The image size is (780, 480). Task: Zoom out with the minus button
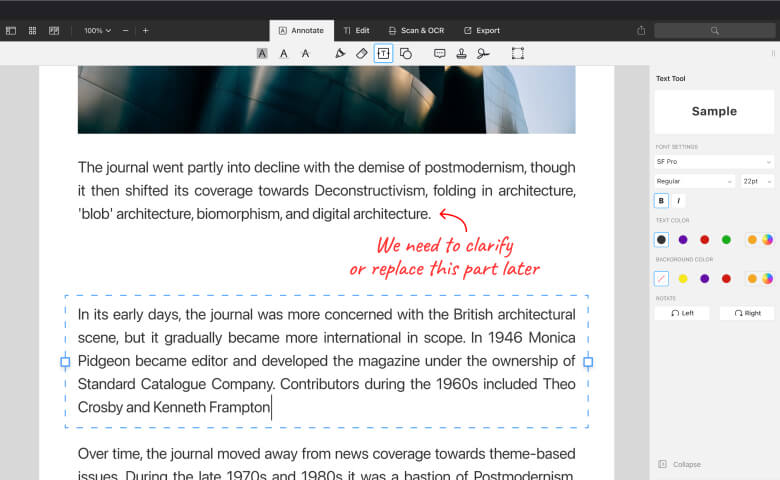tap(125, 30)
